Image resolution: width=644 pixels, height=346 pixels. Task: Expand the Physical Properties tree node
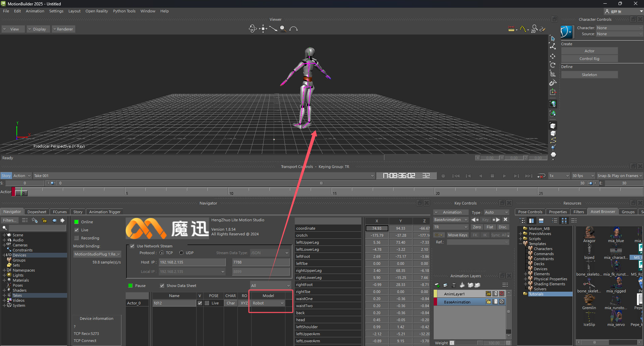tap(526, 279)
